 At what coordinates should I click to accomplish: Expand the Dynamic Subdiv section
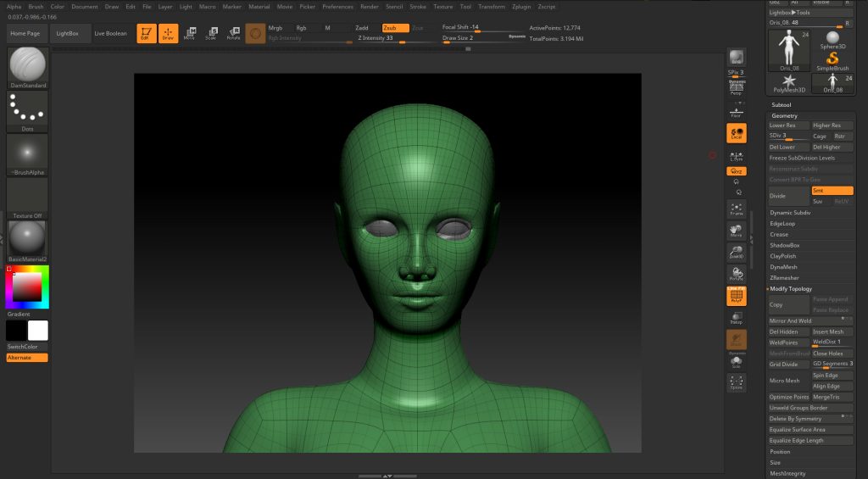[789, 212]
